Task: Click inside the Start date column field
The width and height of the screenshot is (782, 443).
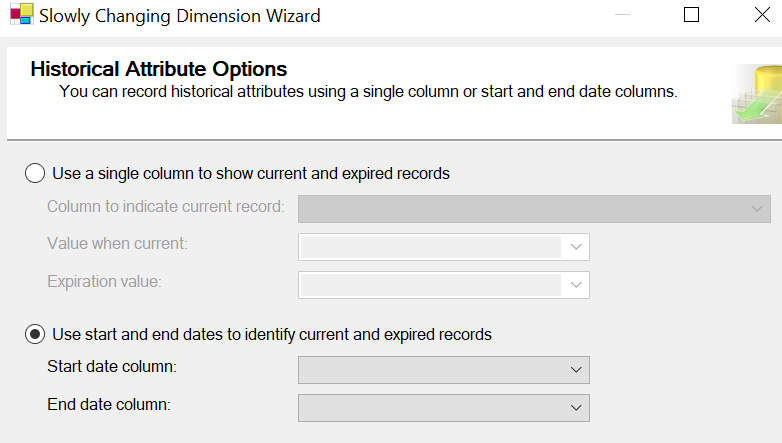Action: (x=430, y=370)
